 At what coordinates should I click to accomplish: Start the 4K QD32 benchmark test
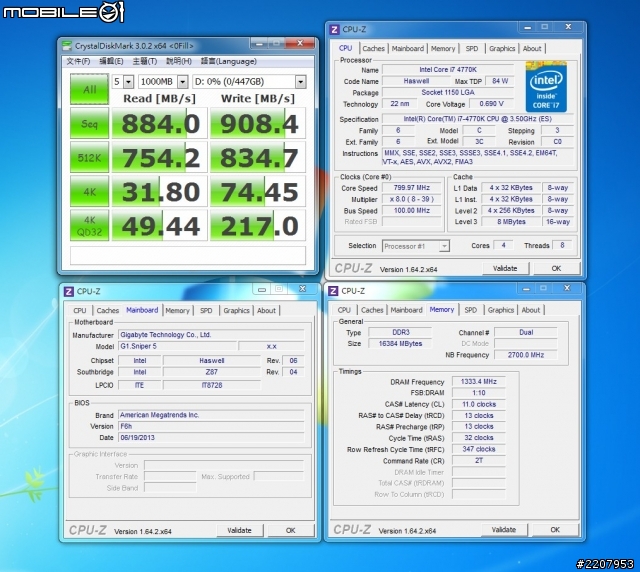89,226
